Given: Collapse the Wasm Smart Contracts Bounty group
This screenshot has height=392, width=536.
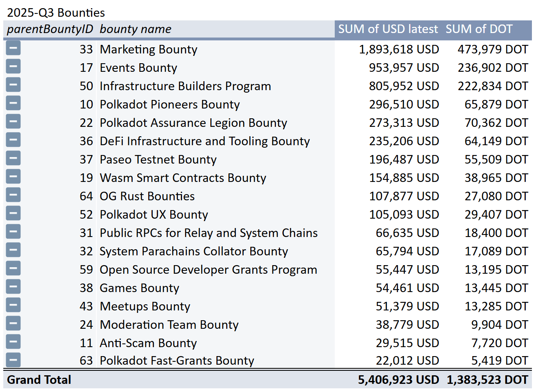Looking at the screenshot, I should tap(13, 176).
